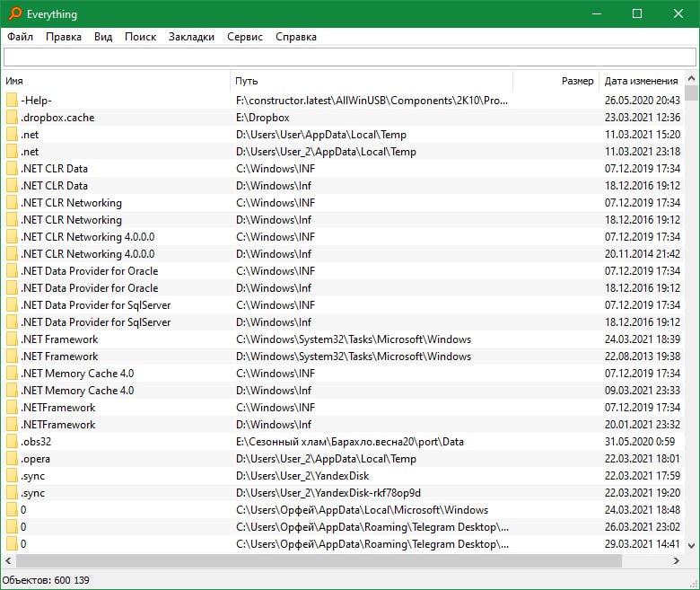Screen dimensions: 700x590
Task: Click folder icon of .NET Framework in C:\Windows\System32 tasks
Action: point(12,339)
